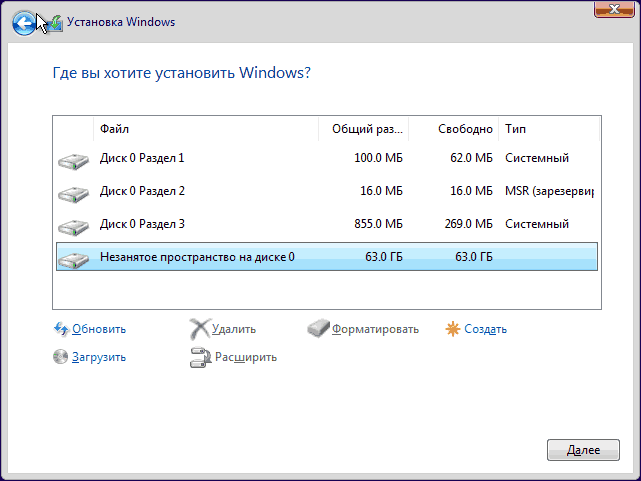Close the Windows Setup window
The width and height of the screenshot is (641, 481).
[x=614, y=9]
